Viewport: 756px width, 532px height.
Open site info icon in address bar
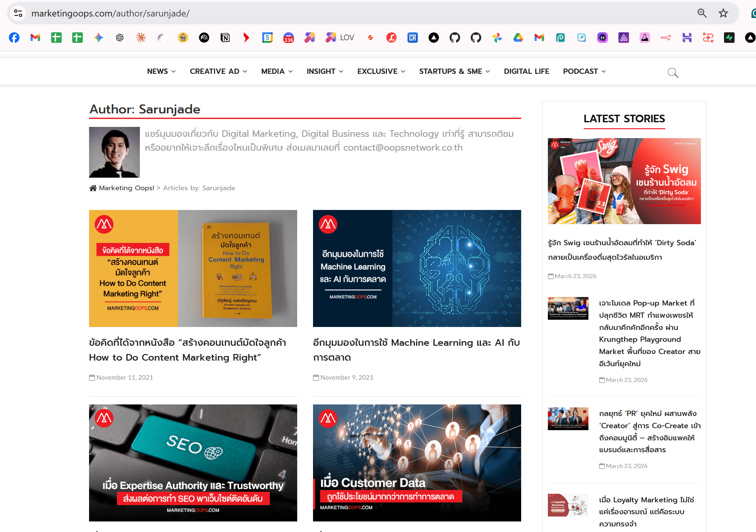tap(18, 13)
